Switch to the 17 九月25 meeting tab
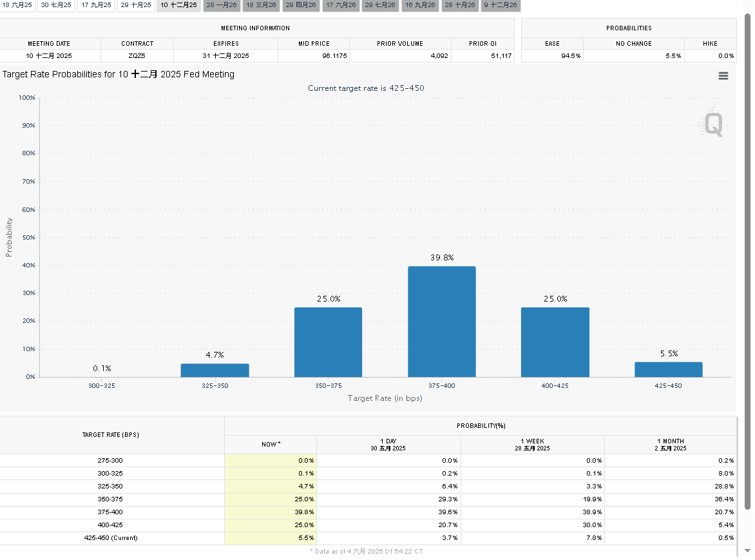This screenshot has width=755, height=560. (96, 5)
